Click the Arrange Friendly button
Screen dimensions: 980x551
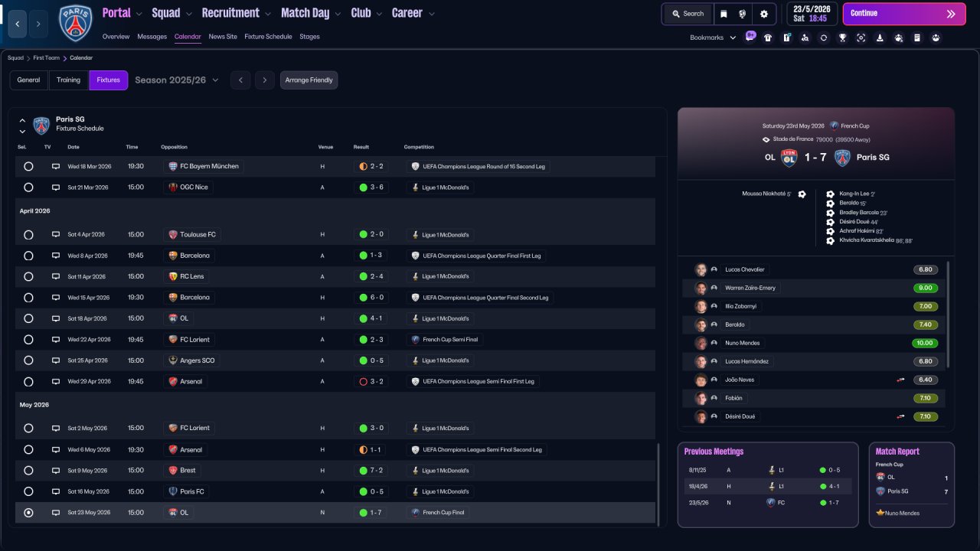[x=309, y=80]
